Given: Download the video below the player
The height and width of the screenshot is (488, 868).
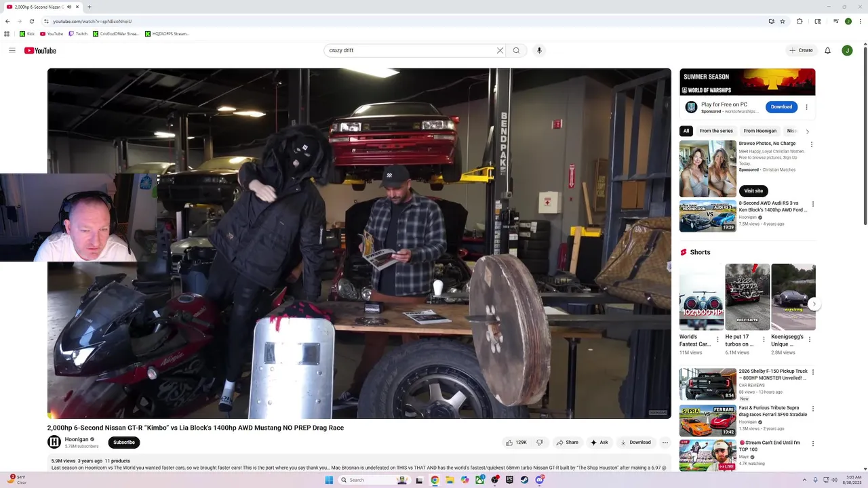Looking at the screenshot, I should tap(635, 443).
